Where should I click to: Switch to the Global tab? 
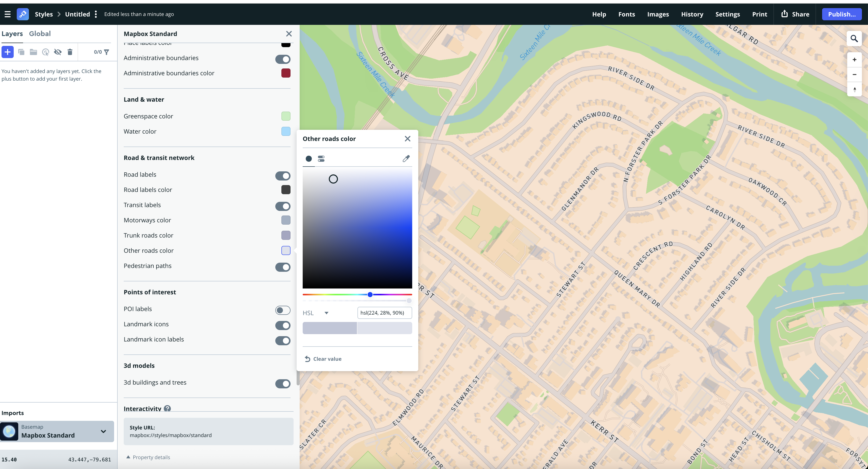point(40,33)
